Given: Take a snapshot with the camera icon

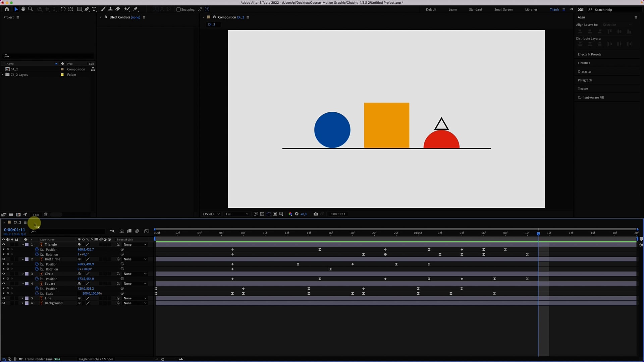Looking at the screenshot, I should pos(316,214).
